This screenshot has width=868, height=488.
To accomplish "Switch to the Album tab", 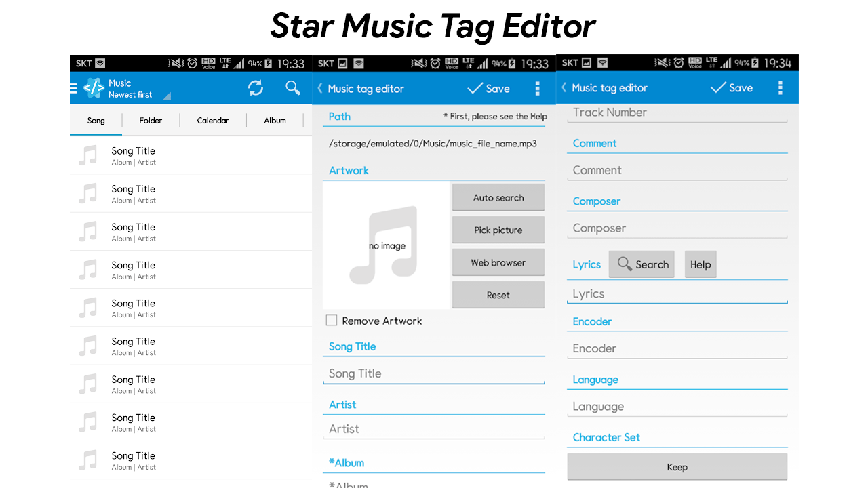I will (275, 120).
